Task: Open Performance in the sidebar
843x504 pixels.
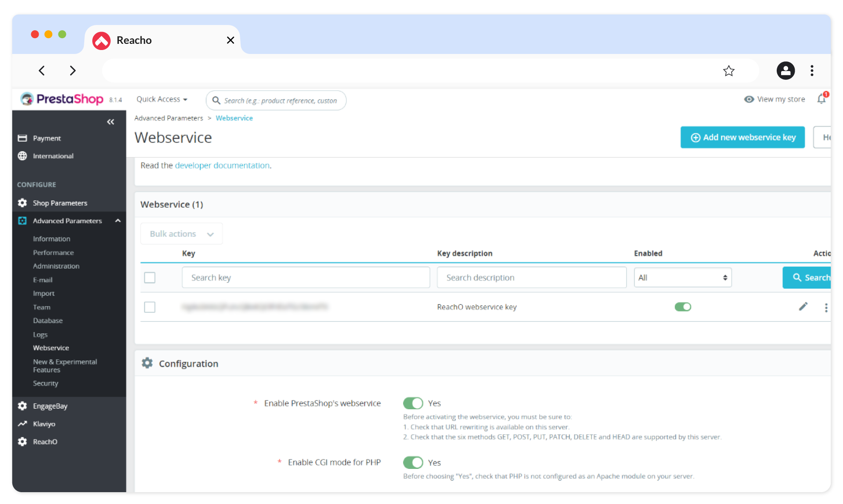Action: pyautogui.click(x=53, y=253)
